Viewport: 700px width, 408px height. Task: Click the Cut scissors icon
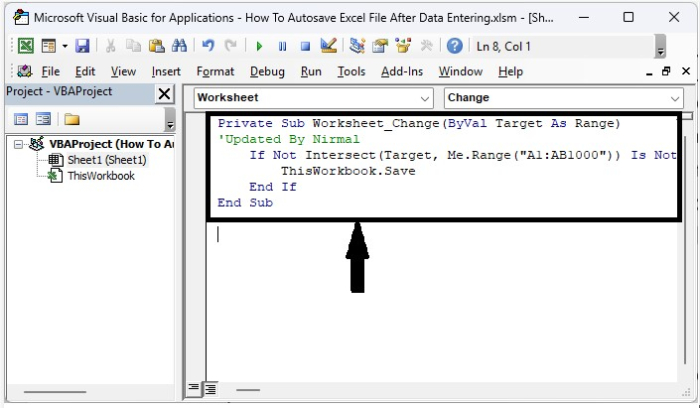click(x=111, y=46)
